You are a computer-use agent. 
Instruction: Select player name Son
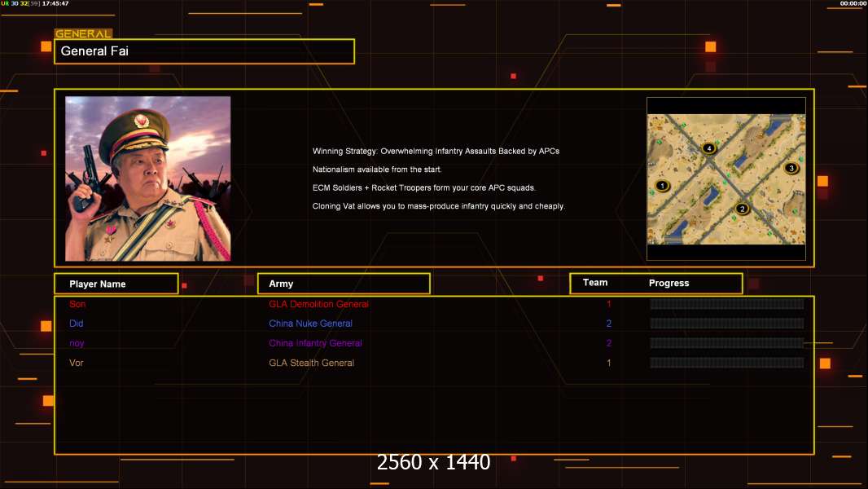point(77,304)
